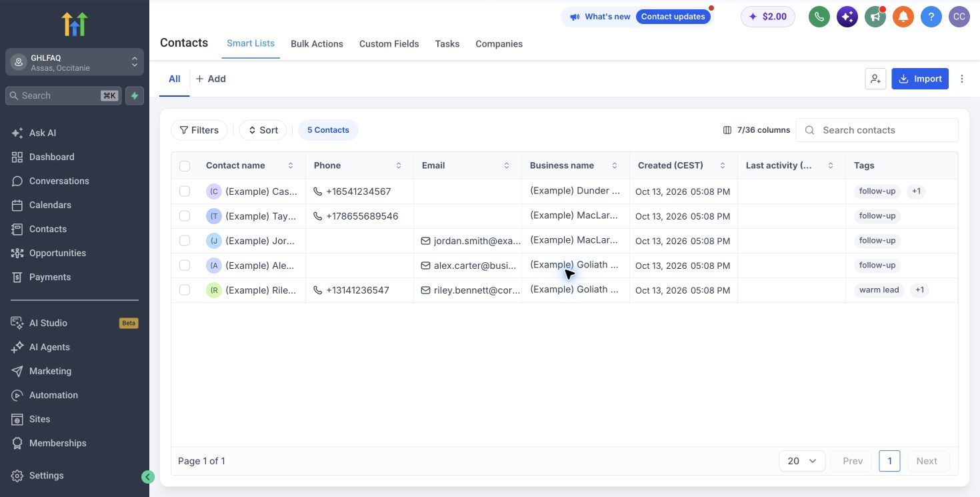Open the three-dot more options menu
This screenshot has width=980, height=497.
coord(962,79)
